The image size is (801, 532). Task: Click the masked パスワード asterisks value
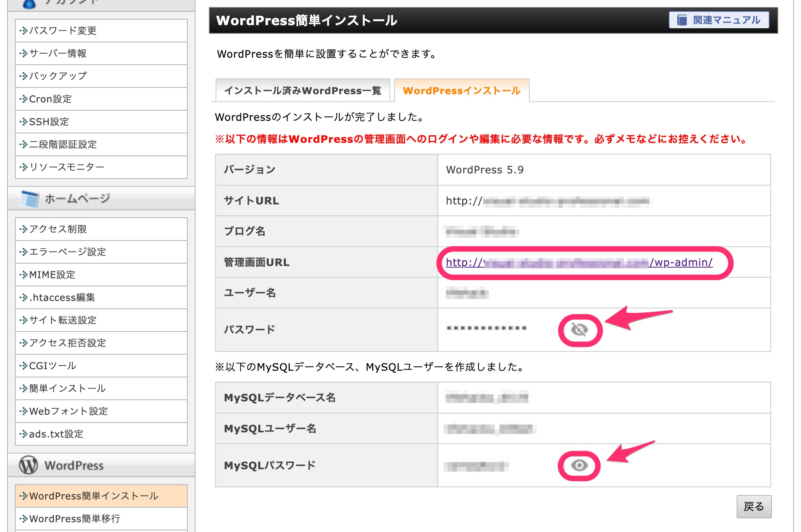tap(487, 329)
